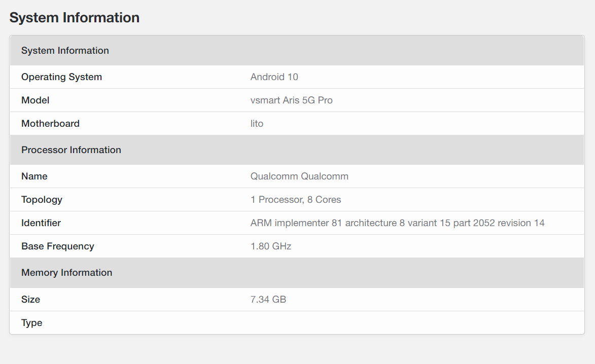Click the vsmart Aris 5G Pro text
Image resolution: width=595 pixels, height=364 pixels.
291,100
